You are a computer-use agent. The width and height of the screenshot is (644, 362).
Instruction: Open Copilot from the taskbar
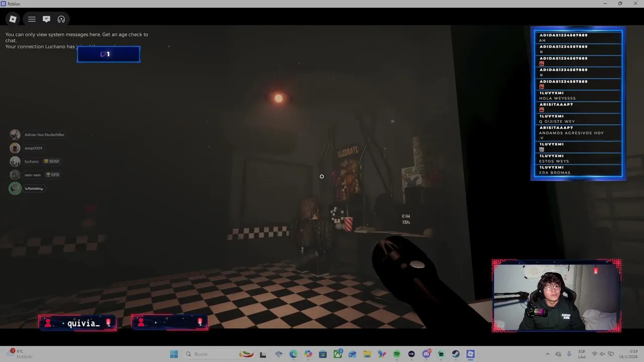pyautogui.click(x=308, y=354)
